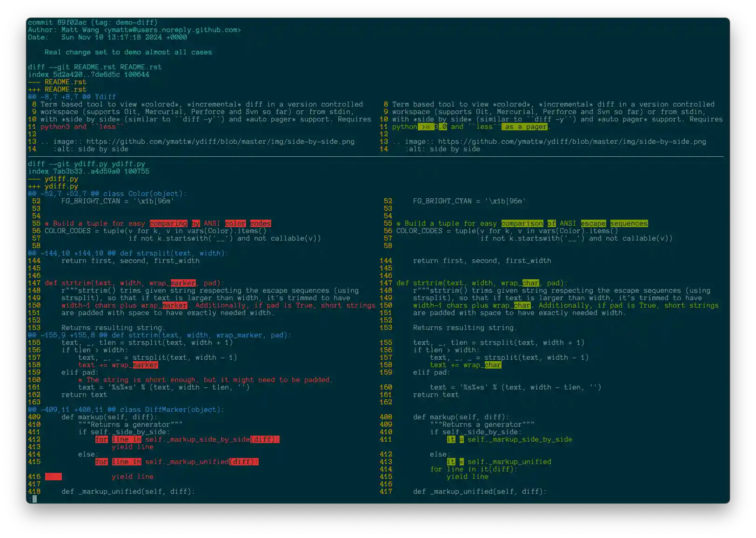Click the green 'char' in 'def strtrim(text, width, wrap_char, pad)'

click(x=530, y=283)
